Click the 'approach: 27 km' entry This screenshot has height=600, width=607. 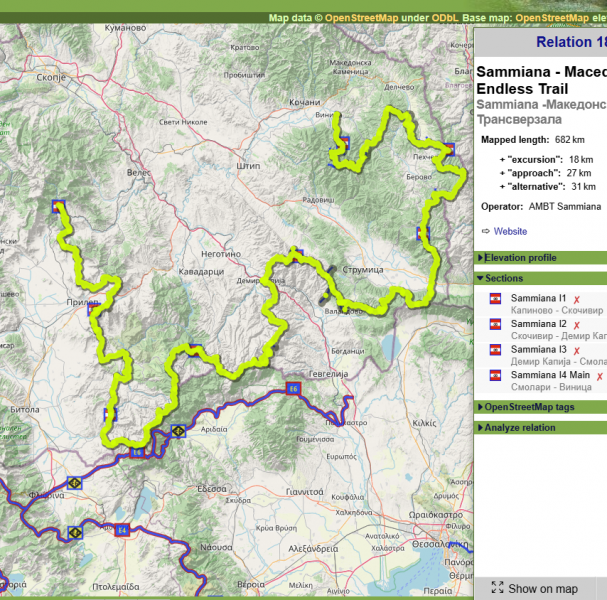click(x=545, y=173)
